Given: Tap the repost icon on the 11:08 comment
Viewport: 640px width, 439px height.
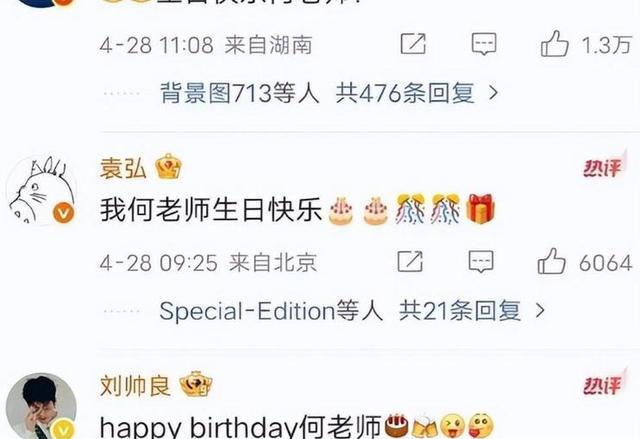Looking at the screenshot, I should [413, 44].
